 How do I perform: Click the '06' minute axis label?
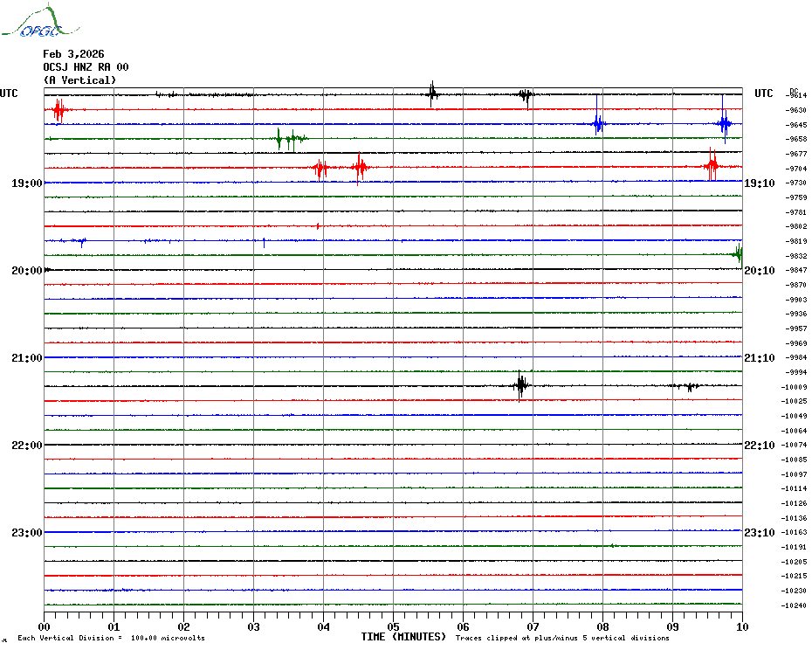[464, 626]
